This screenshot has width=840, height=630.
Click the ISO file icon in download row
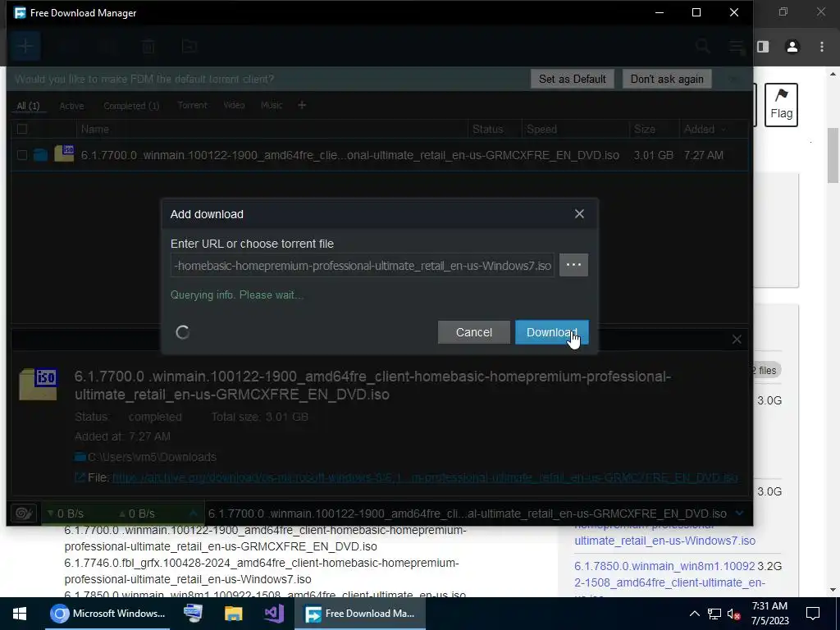pos(64,153)
